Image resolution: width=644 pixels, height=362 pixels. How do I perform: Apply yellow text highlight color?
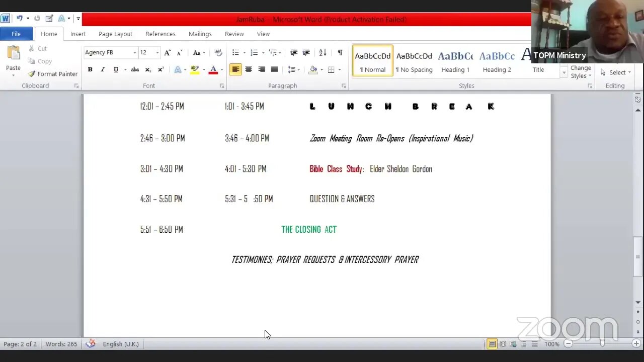[194, 70]
